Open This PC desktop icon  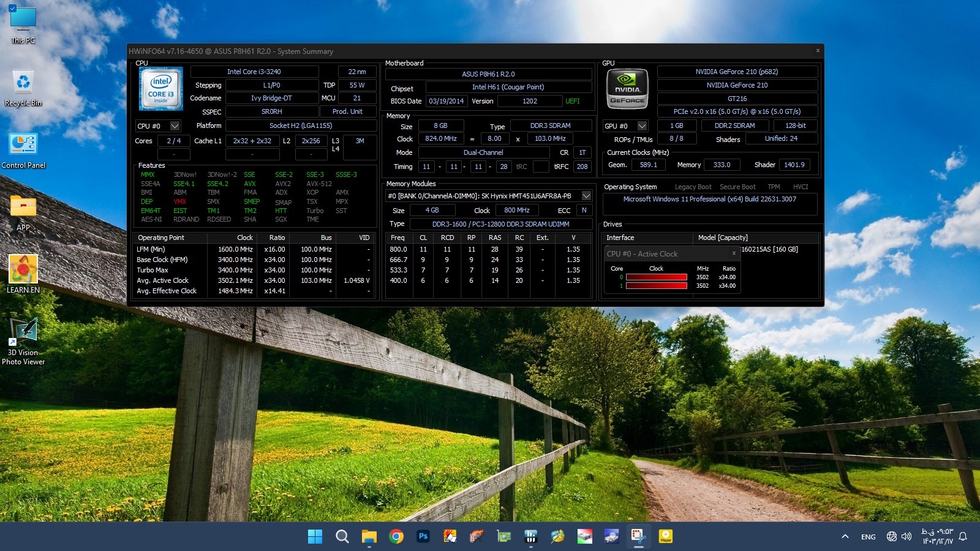(23, 24)
